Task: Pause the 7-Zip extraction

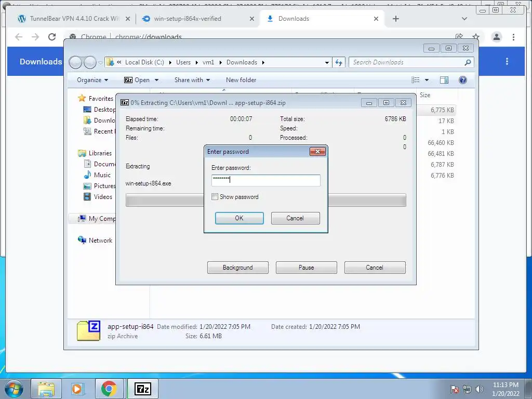Action: tap(307, 268)
